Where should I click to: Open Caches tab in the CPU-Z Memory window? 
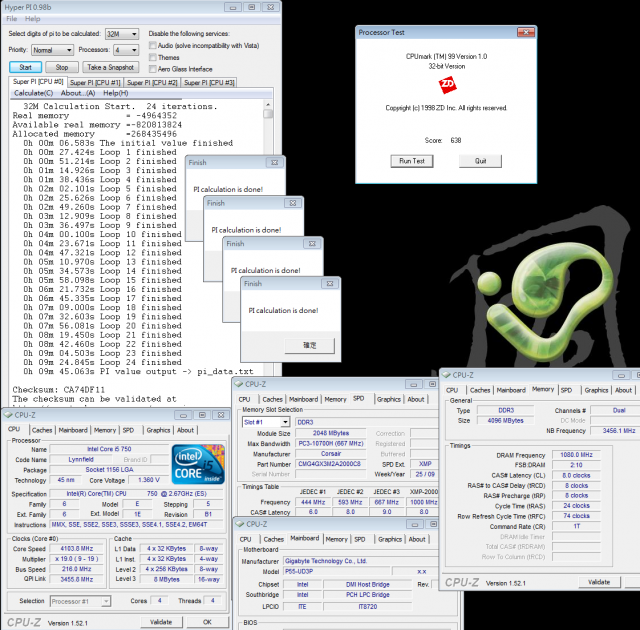(480, 390)
